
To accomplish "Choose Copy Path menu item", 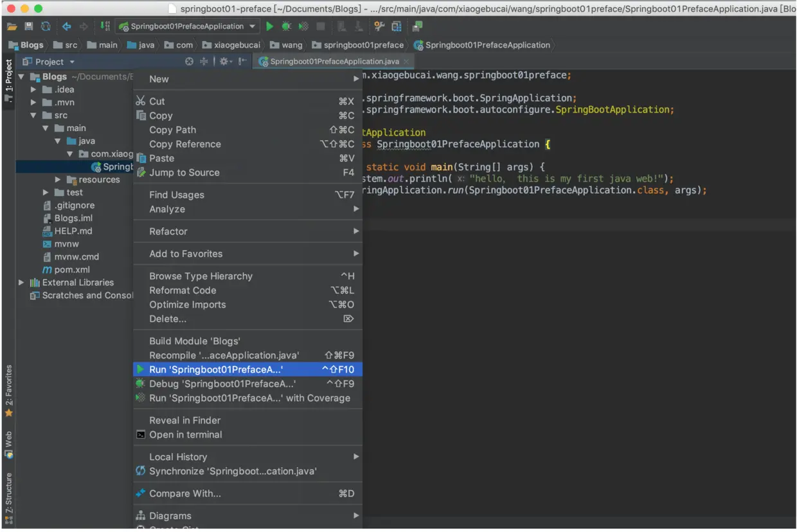I will 247,130.
